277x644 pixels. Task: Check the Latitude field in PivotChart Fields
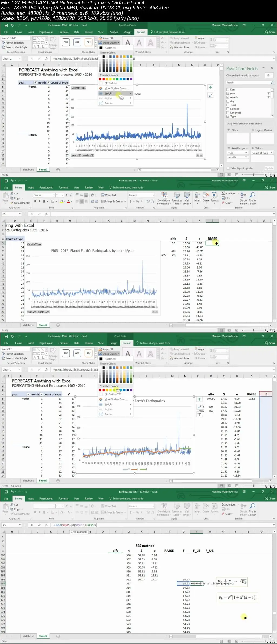tap(228, 109)
